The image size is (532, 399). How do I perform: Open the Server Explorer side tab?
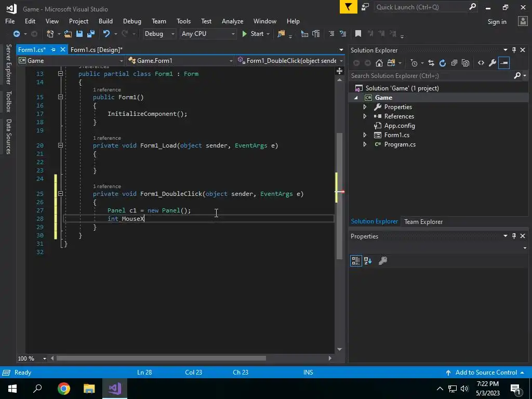point(9,64)
